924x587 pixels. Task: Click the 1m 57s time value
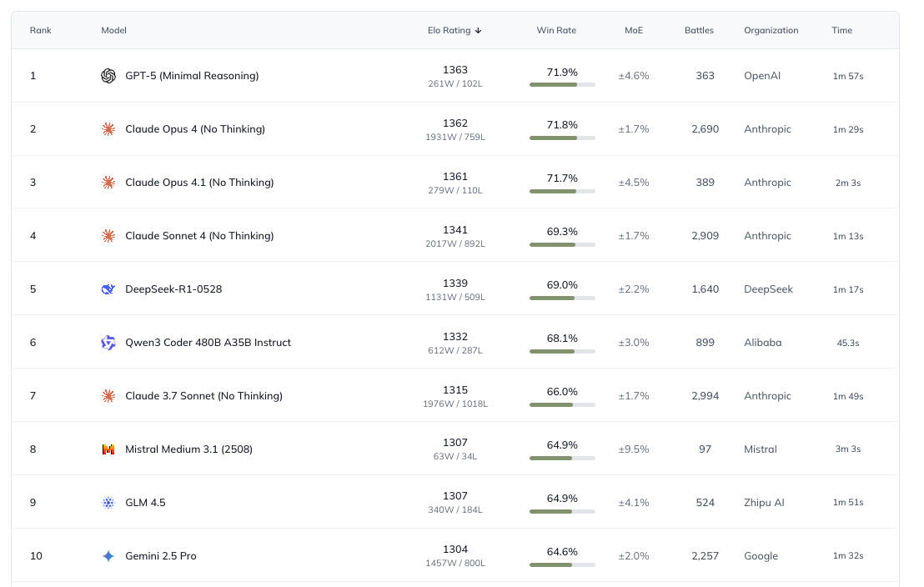(848, 76)
